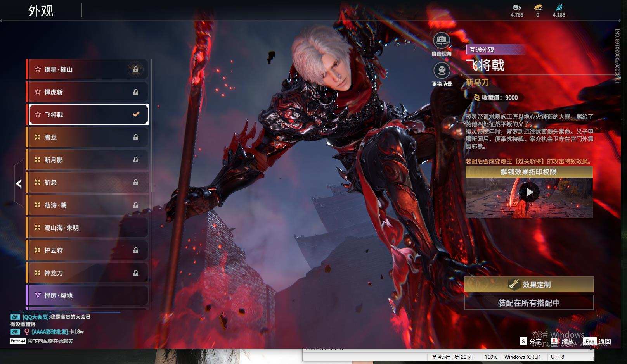
Task: Click the 分享 share label
Action: point(535,342)
